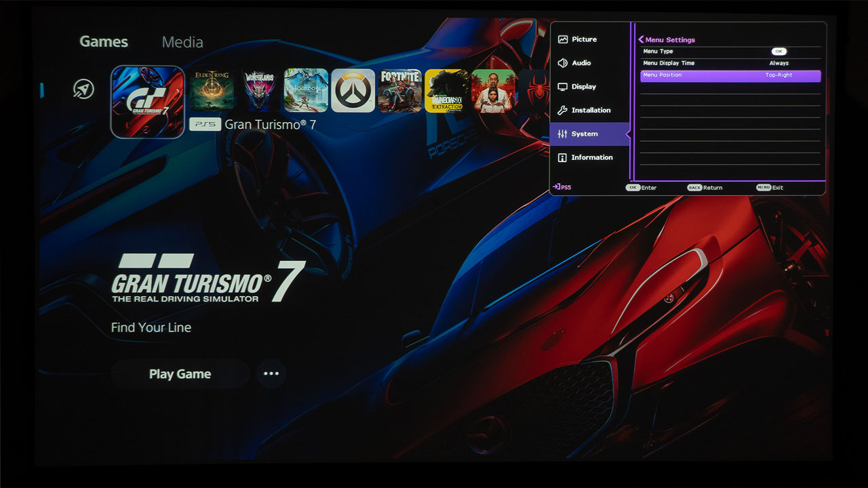The width and height of the screenshot is (868, 488).
Task: Select the highlighted Menu Position row
Action: tap(730, 75)
